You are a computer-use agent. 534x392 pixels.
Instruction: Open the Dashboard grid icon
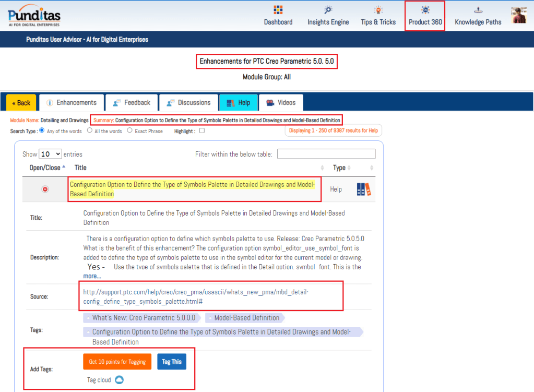pyautogui.click(x=278, y=10)
